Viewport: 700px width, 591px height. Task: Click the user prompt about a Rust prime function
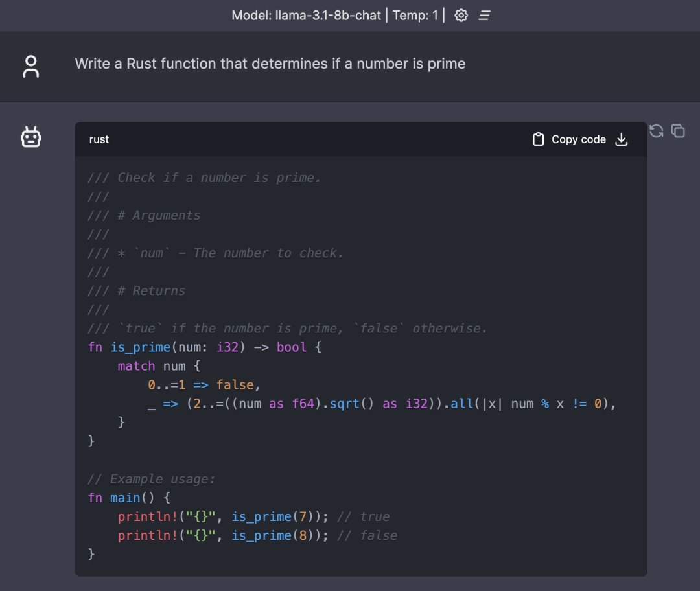[270, 64]
